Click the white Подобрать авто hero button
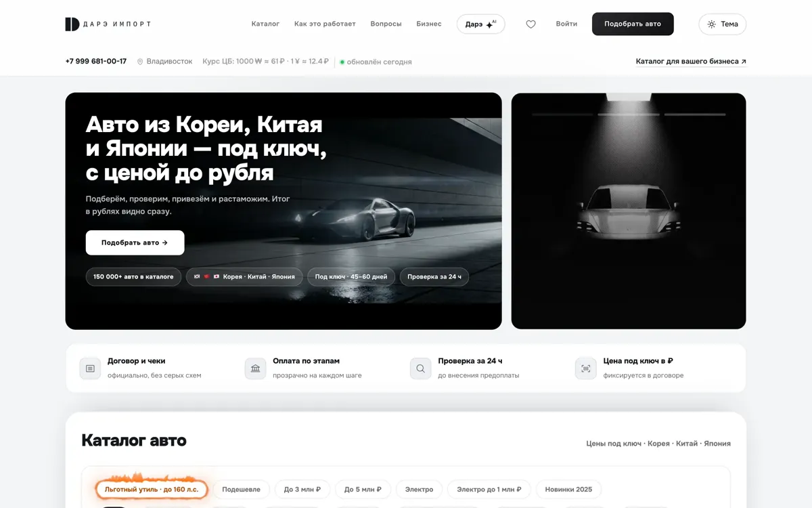Viewport: 812px width, 508px height. [x=135, y=242]
